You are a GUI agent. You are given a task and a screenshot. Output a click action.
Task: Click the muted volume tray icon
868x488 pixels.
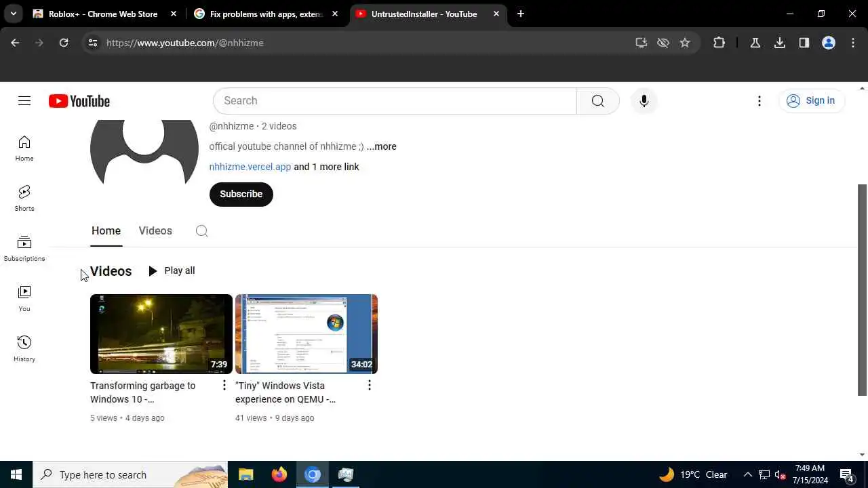(x=781, y=474)
